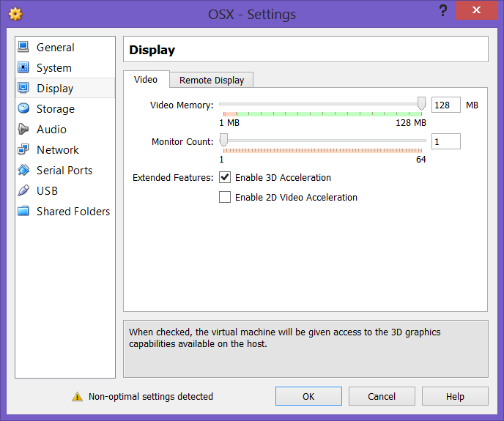The image size is (504, 421).
Task: Switch to the Remote Display tab
Action: 212,80
